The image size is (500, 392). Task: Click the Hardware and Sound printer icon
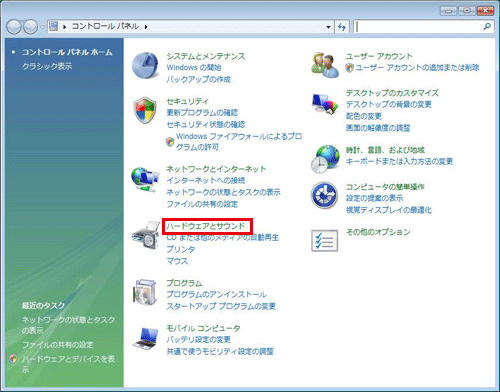click(145, 235)
